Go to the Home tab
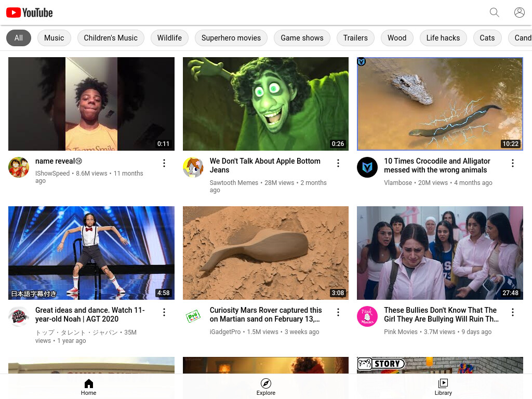Viewport: 532px width, 399px height. point(88,387)
